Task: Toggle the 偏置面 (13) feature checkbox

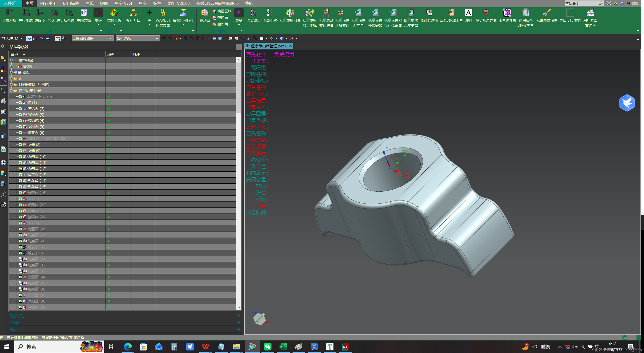Action: pos(21,175)
